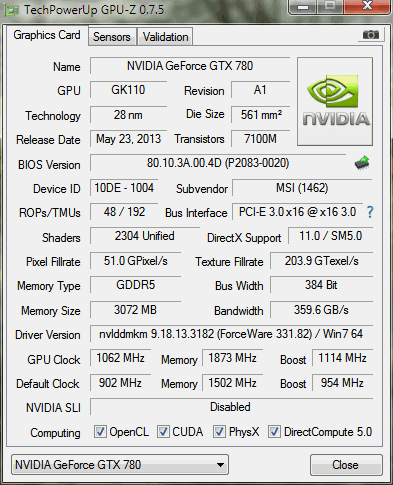Click the camera screenshot icon
393x485 pixels.
point(371,35)
